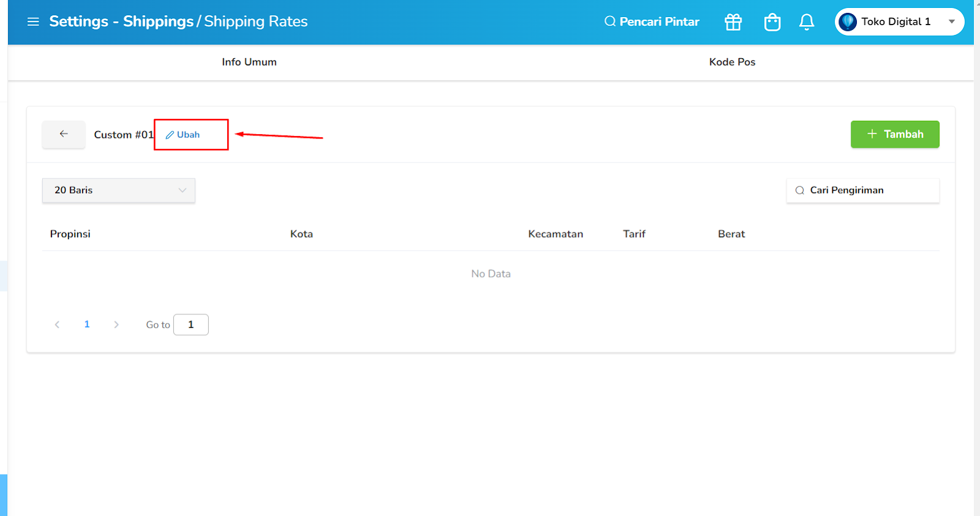The height and width of the screenshot is (516, 980).
Task: Click the Shippings breadcrumb in the header
Action: click(158, 21)
